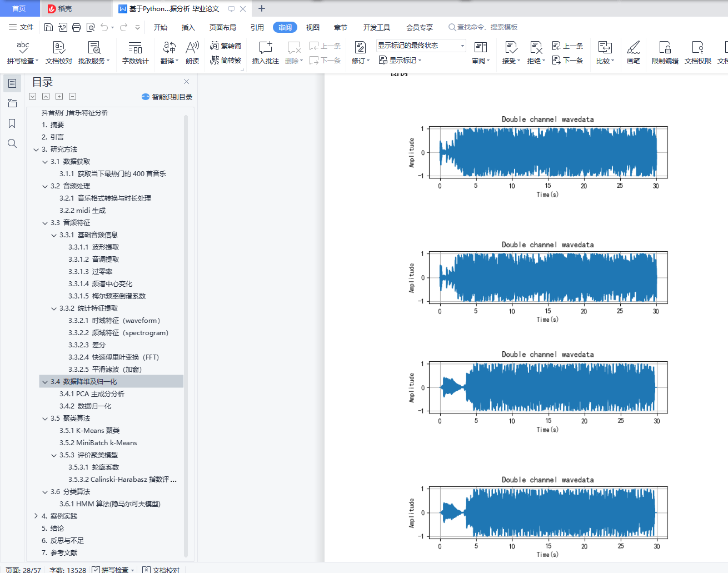Click the plus icon in 目录 panel header
This screenshot has width=728, height=573.
(59, 97)
